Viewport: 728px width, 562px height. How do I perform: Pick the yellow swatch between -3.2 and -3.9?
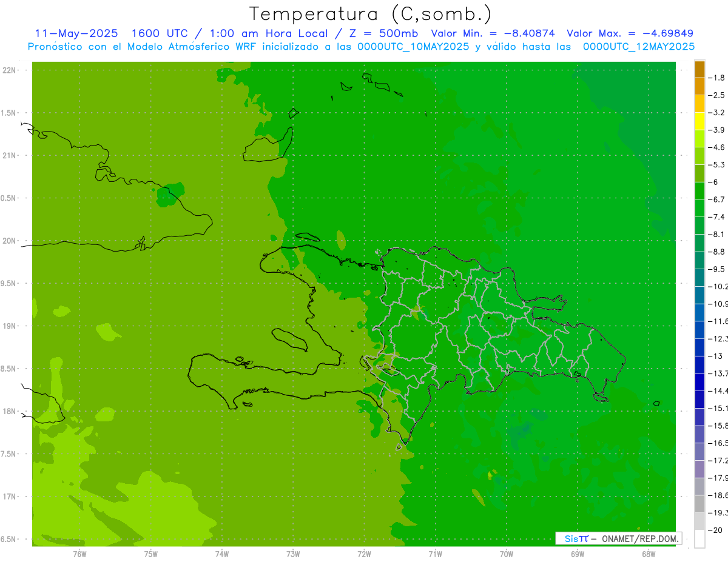pos(699,121)
